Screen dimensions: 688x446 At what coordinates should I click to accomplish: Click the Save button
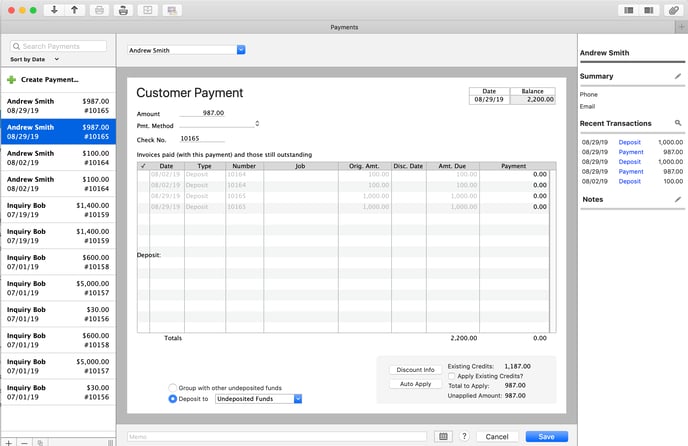(x=547, y=436)
